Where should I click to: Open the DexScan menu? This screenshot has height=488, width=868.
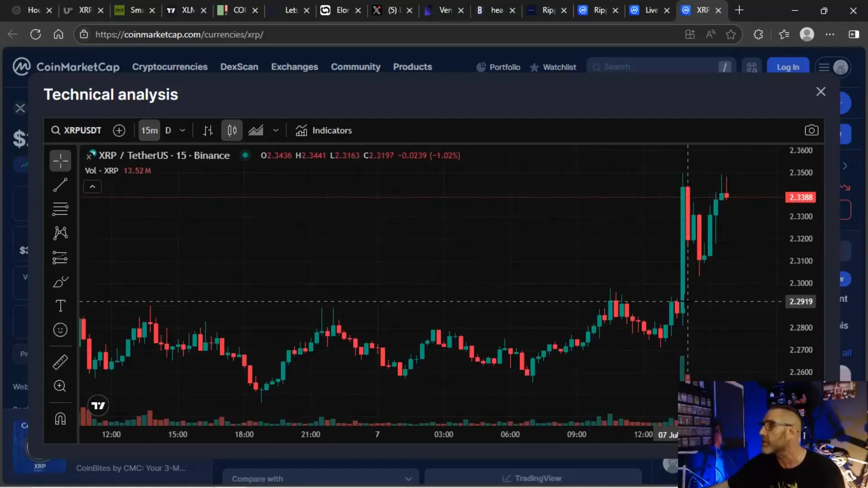click(x=239, y=67)
